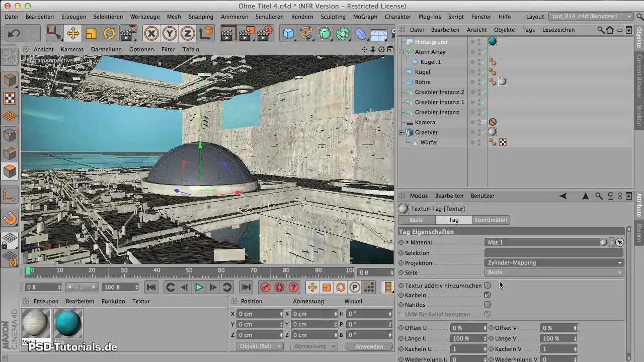Screen dimensions: 644x362
Task: Click the Undo arrow icon
Action: pos(14,34)
